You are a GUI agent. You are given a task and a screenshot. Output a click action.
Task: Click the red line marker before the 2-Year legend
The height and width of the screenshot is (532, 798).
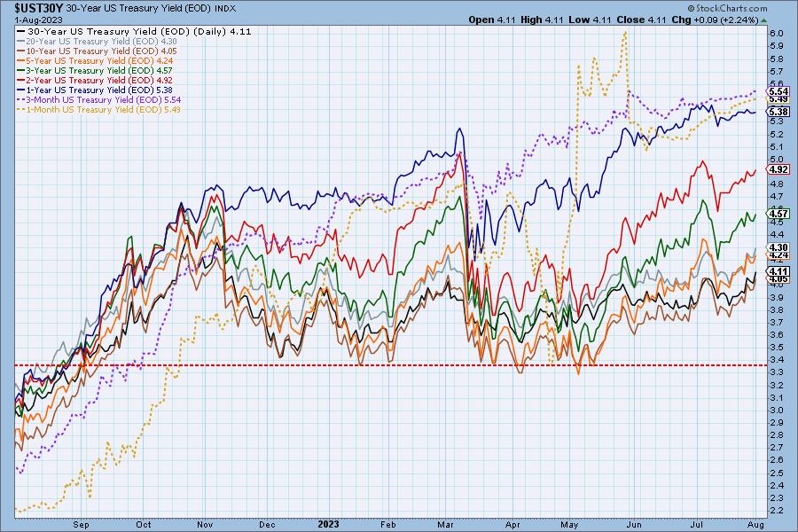[x=21, y=80]
